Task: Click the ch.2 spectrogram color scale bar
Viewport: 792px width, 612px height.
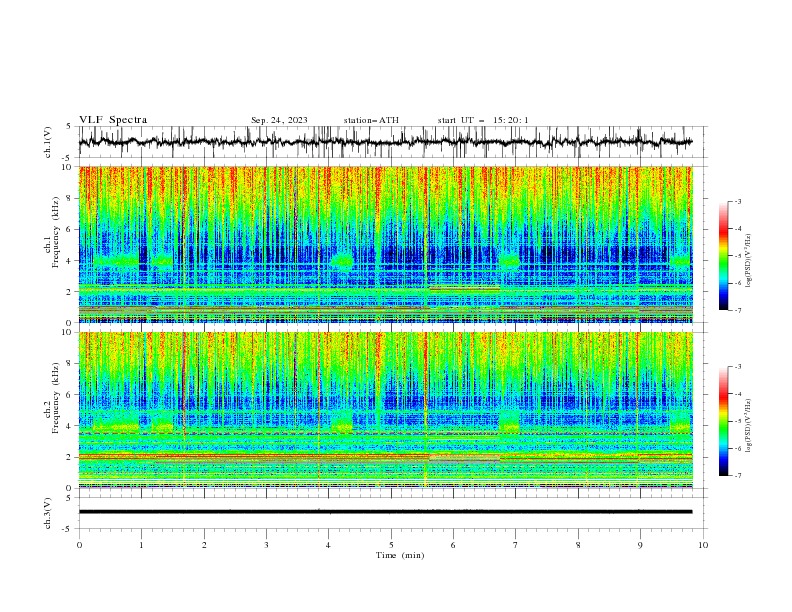Action: (723, 421)
